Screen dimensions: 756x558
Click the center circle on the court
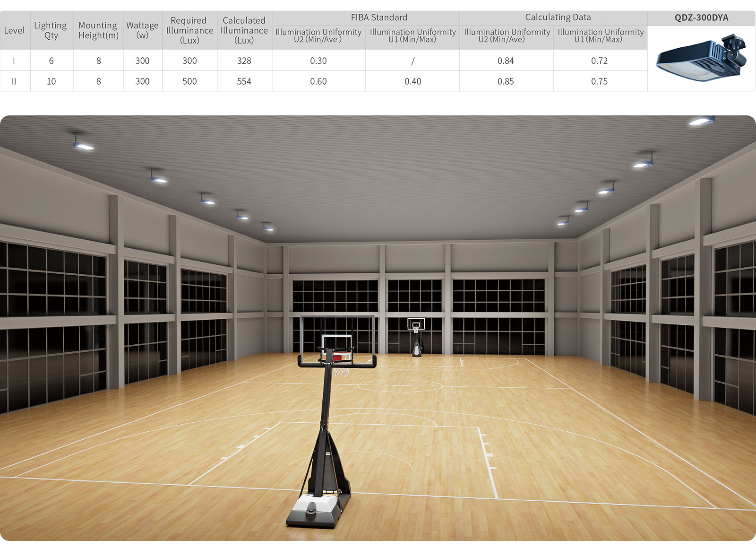(400, 386)
